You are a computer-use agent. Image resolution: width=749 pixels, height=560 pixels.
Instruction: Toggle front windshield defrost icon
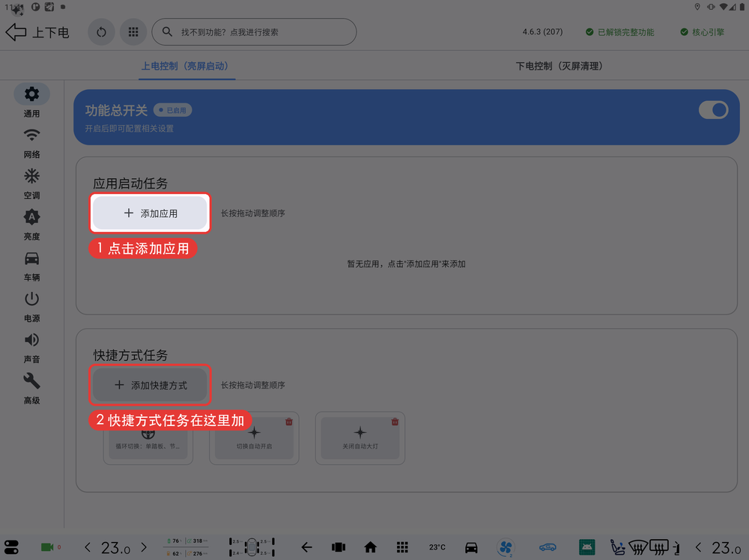637,547
